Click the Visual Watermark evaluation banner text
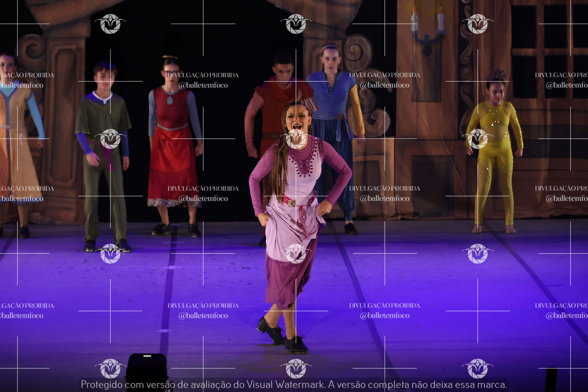Image resolution: width=588 pixels, height=392 pixels. click(x=294, y=384)
